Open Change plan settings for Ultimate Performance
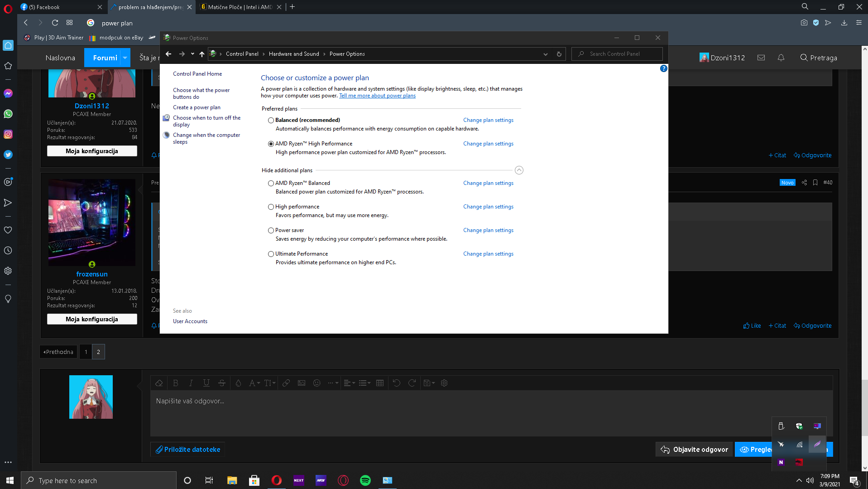 488,254
